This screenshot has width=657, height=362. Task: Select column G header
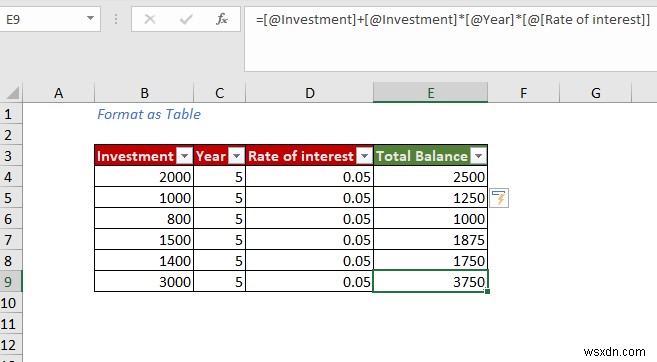pos(595,93)
